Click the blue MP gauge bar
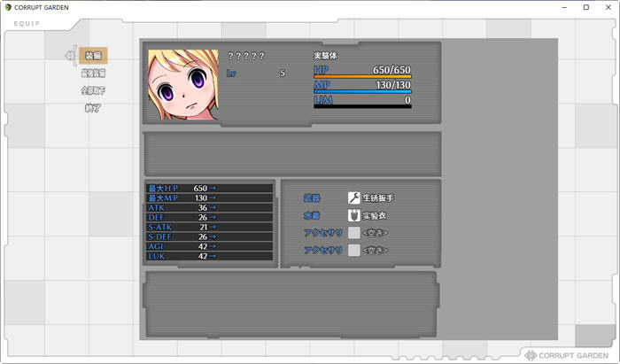The image size is (620, 364). [x=362, y=91]
